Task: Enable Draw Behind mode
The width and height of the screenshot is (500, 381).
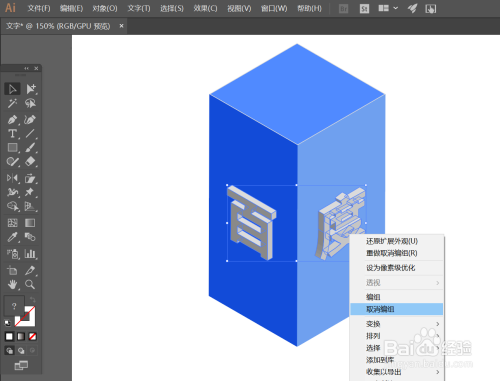Action: (x=21, y=351)
